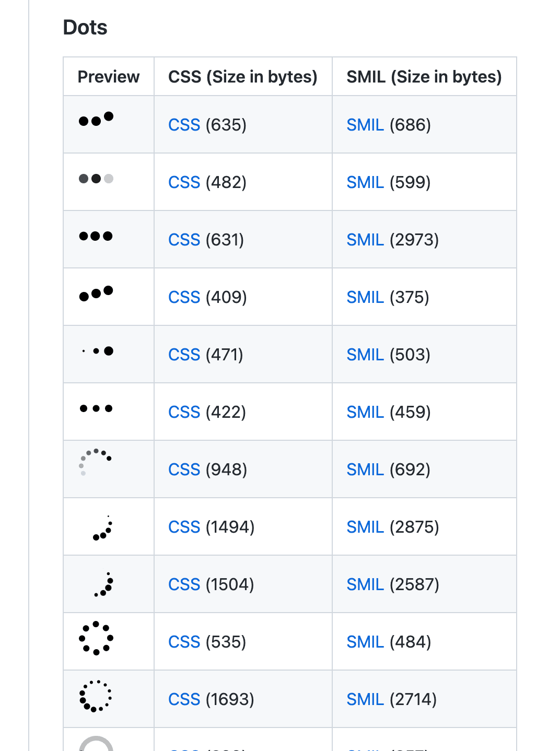Click the Dots section heading

[85, 27]
